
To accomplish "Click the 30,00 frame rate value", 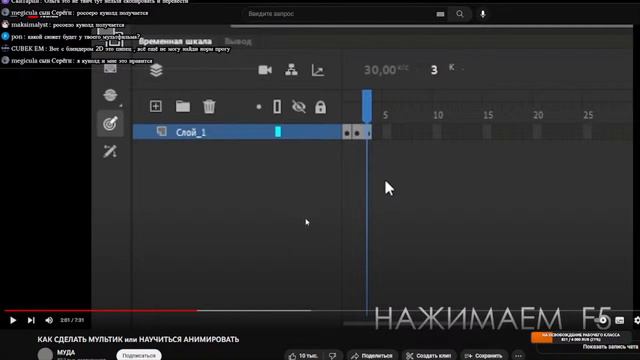I will pyautogui.click(x=380, y=70).
